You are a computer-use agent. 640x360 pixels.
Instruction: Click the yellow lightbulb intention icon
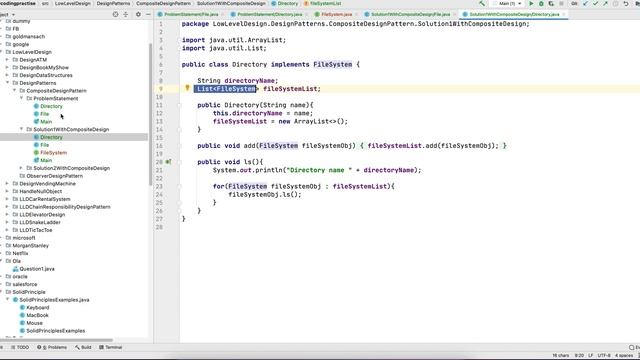point(187,88)
